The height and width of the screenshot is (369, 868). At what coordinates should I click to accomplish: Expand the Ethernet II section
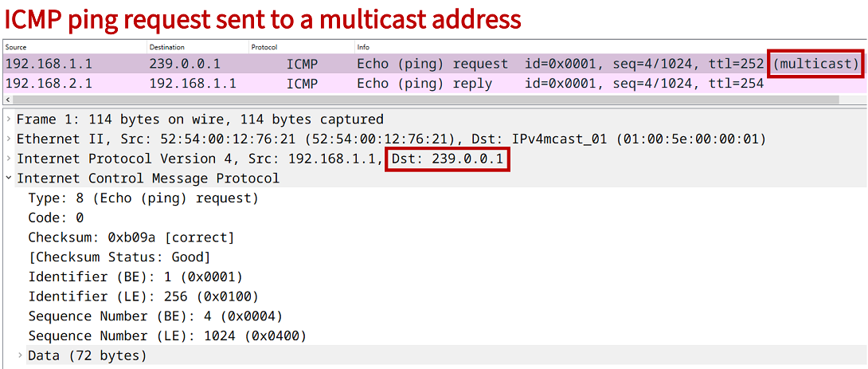[9, 139]
